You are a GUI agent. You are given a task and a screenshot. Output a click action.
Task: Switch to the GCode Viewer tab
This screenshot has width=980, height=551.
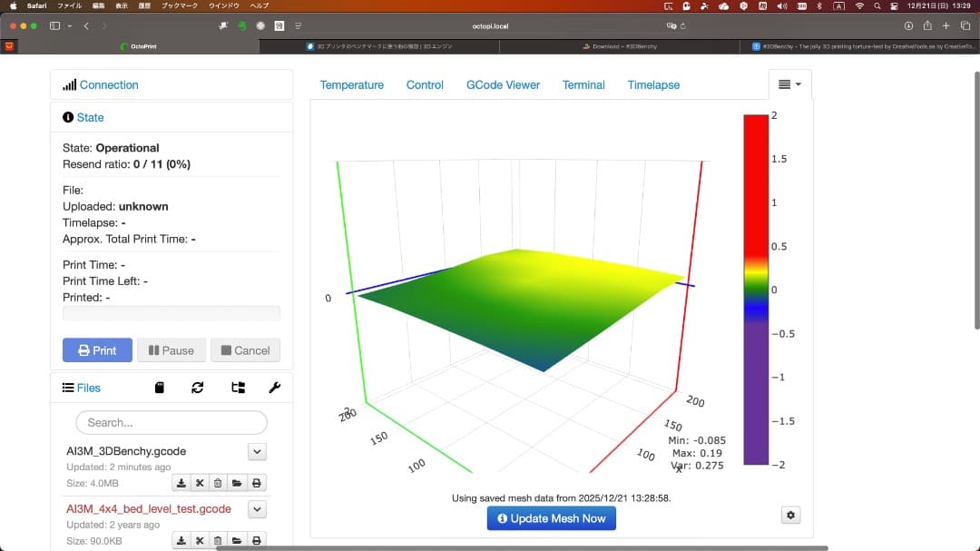pos(504,84)
